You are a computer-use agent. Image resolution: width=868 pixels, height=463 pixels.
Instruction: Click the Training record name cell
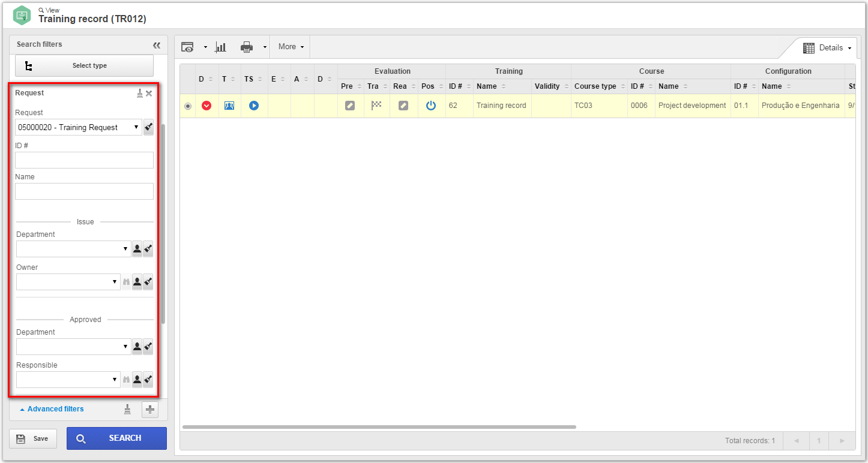click(502, 106)
